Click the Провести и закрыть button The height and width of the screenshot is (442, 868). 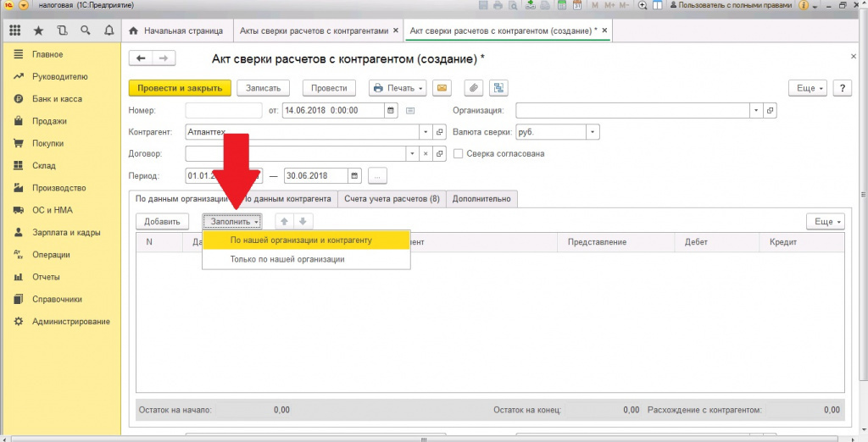point(180,88)
